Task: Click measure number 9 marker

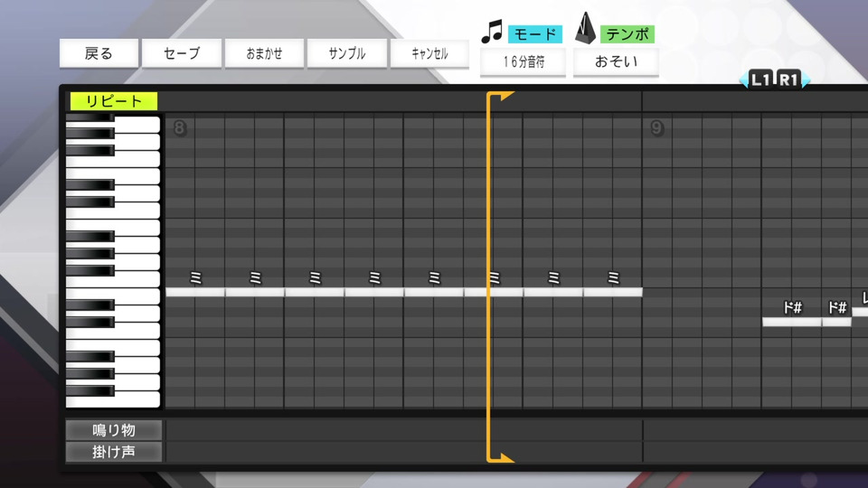Action: (x=656, y=127)
